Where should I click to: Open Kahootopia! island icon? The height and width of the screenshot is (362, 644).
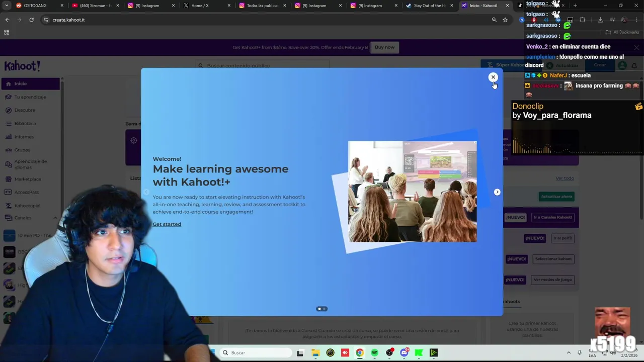pyautogui.click(x=8, y=206)
